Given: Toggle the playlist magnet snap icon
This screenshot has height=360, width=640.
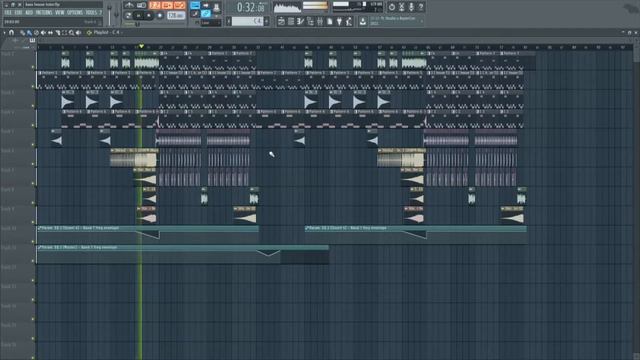Looking at the screenshot, I should point(11,33).
